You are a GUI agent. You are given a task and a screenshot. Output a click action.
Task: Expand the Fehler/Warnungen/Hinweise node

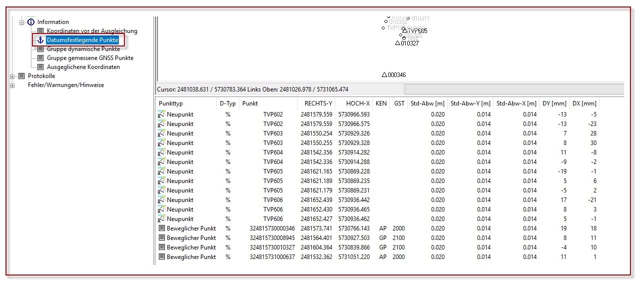pyautogui.click(x=12, y=85)
